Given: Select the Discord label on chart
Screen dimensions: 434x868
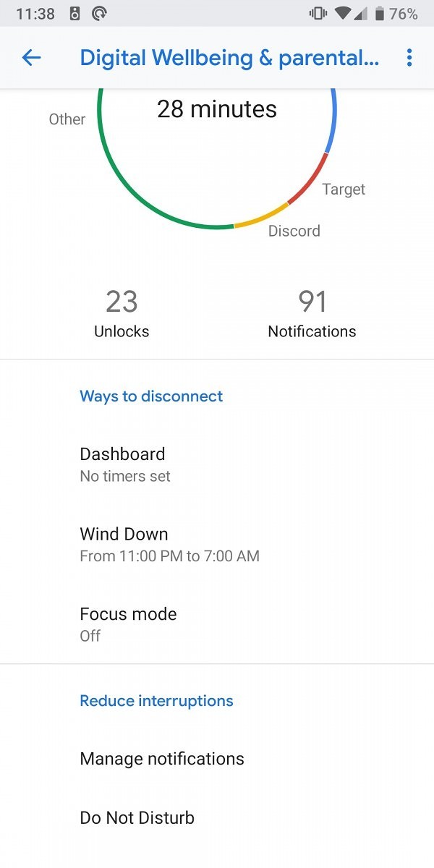Looking at the screenshot, I should [x=294, y=231].
